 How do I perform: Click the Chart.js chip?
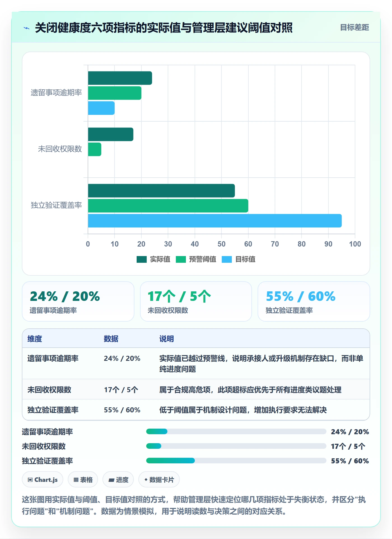(x=43, y=480)
